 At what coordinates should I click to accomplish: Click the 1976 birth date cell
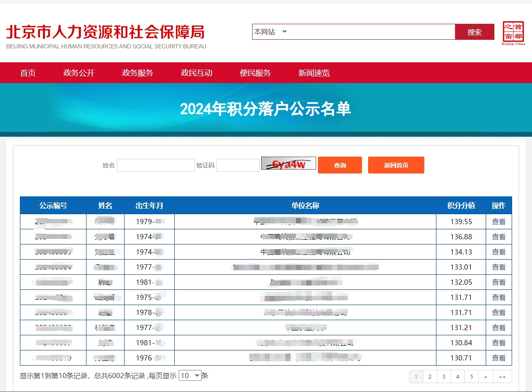point(149,358)
